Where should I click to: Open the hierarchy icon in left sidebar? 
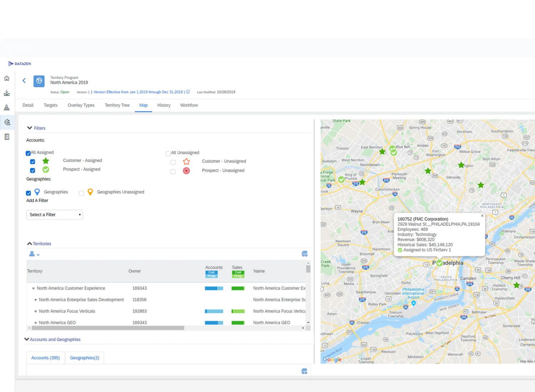[7, 108]
